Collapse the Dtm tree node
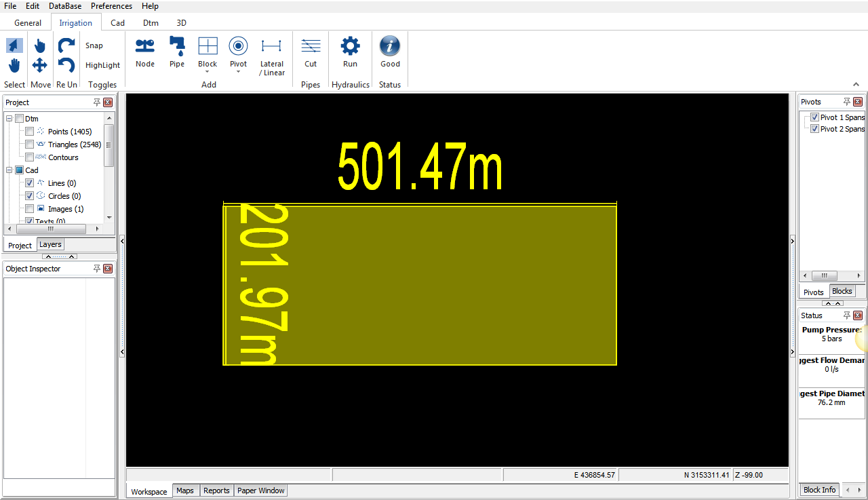868x500 pixels. pos(9,119)
